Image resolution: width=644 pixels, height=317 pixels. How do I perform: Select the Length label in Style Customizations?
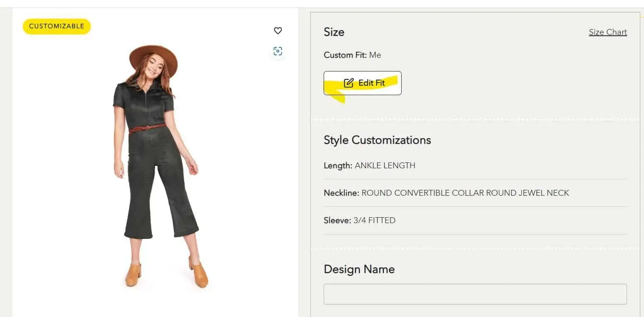[338, 165]
